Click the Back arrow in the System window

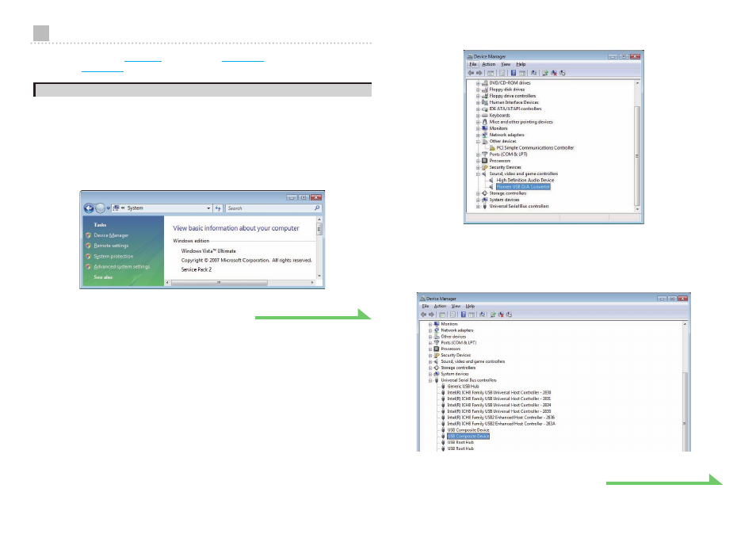[x=89, y=208]
